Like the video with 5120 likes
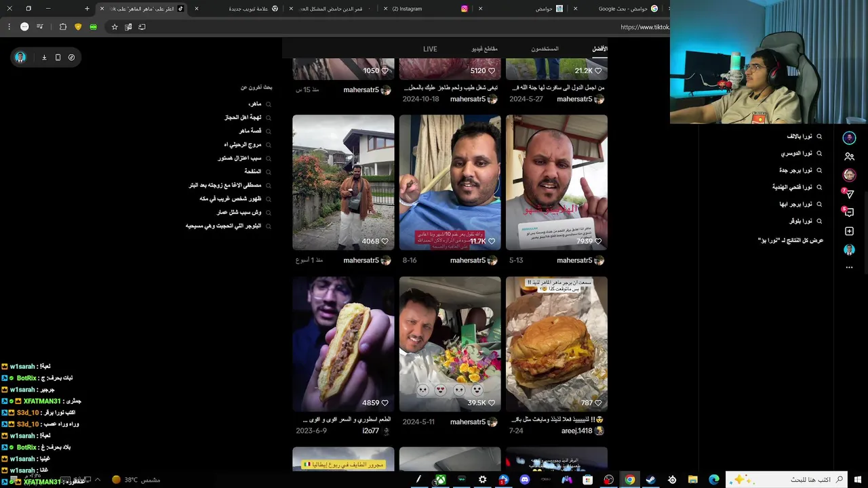Image resolution: width=868 pixels, height=488 pixels. pyautogui.click(x=492, y=70)
